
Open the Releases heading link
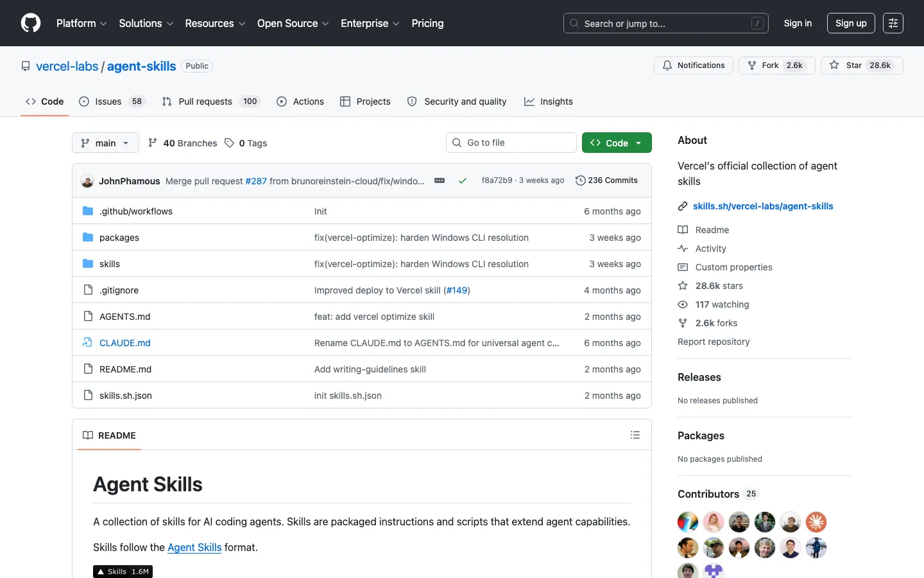[699, 377]
